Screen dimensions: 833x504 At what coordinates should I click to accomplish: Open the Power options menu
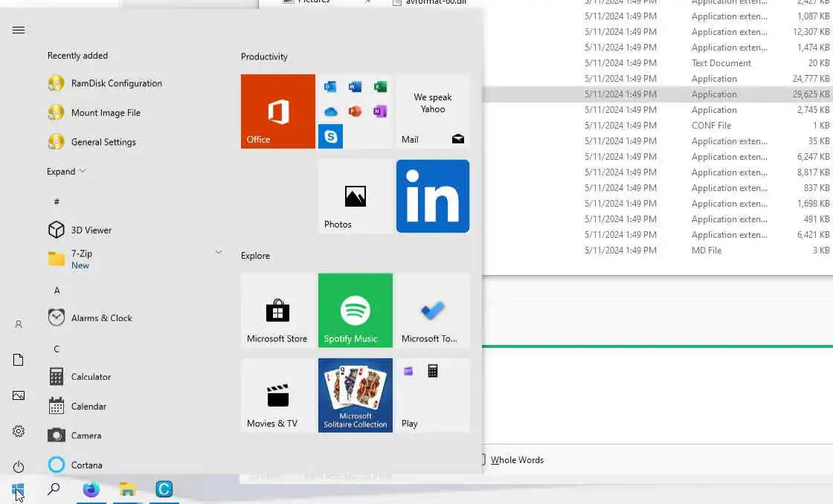click(x=19, y=467)
